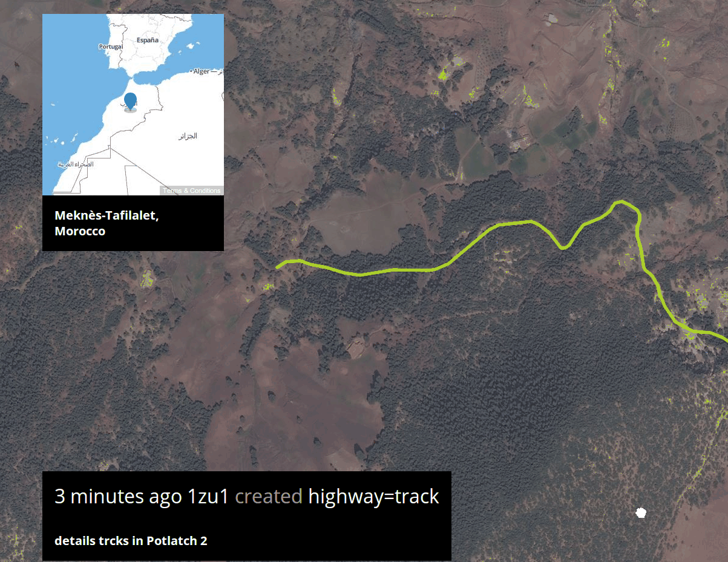Image resolution: width=728 pixels, height=562 pixels.
Task: Click the España label on the minimap
Action: (x=147, y=39)
